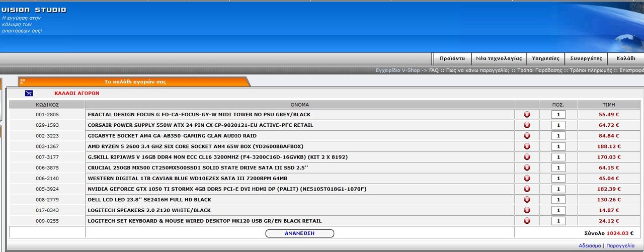Click the ΚΩΔΙΚΟΣ column header

(x=47, y=105)
